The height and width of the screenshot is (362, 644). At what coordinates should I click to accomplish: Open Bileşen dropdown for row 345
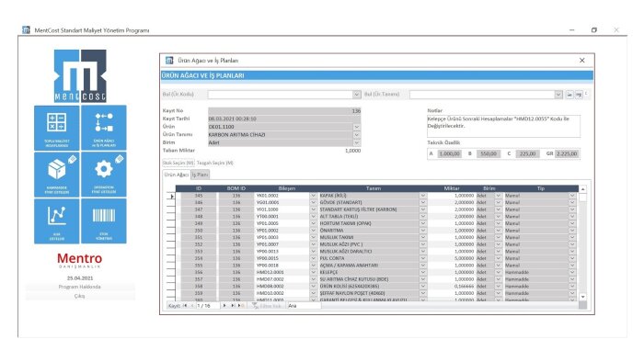(314, 196)
